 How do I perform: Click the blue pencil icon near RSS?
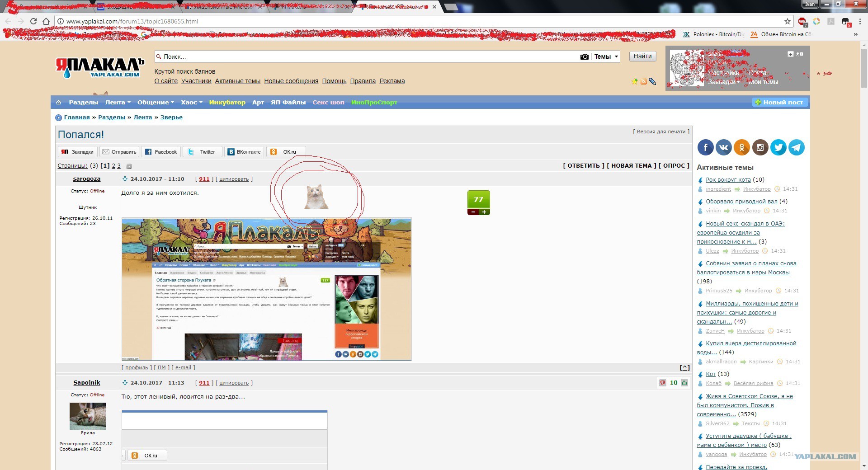click(x=652, y=81)
